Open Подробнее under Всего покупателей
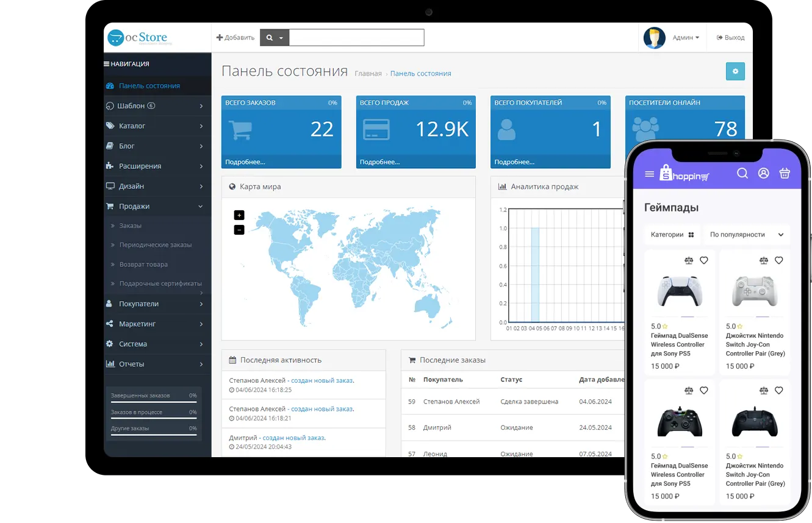Screen dimensions: 812x523 tap(514, 162)
